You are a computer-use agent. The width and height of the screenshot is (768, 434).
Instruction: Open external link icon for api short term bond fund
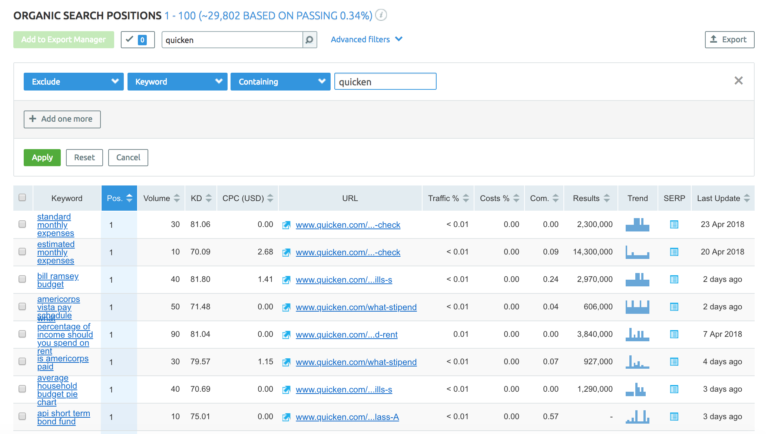click(286, 417)
